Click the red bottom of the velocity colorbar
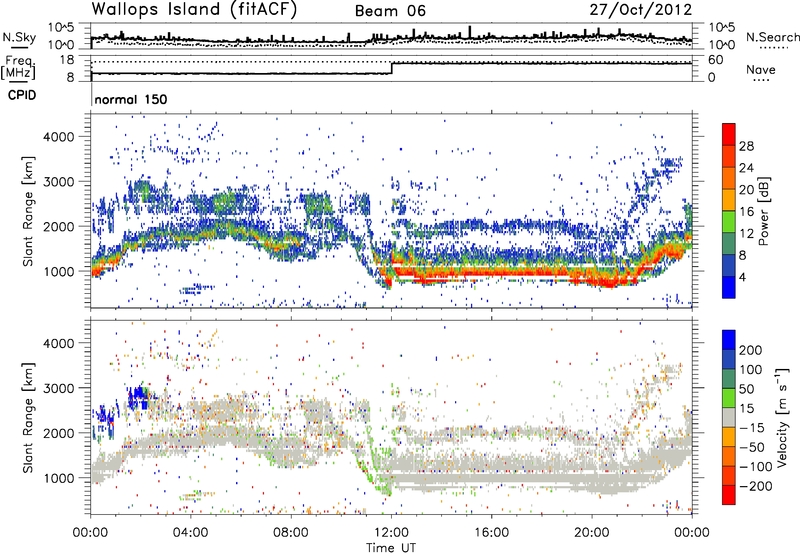The width and height of the screenshot is (800, 554). pyautogui.click(x=729, y=495)
